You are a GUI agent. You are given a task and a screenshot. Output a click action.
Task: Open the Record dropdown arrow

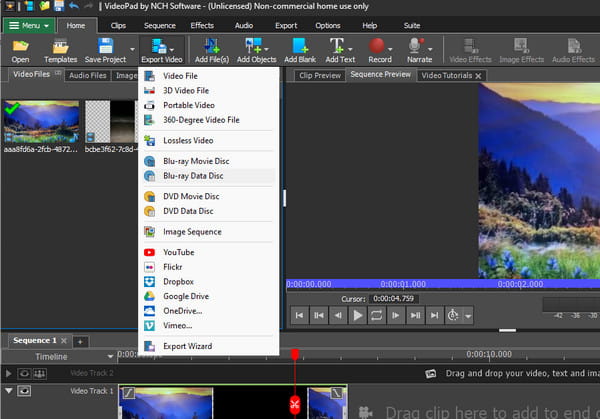[x=390, y=49]
